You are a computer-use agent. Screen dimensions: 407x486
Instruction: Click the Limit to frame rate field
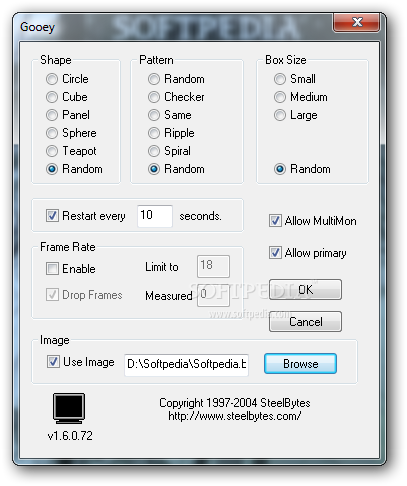pos(213,266)
